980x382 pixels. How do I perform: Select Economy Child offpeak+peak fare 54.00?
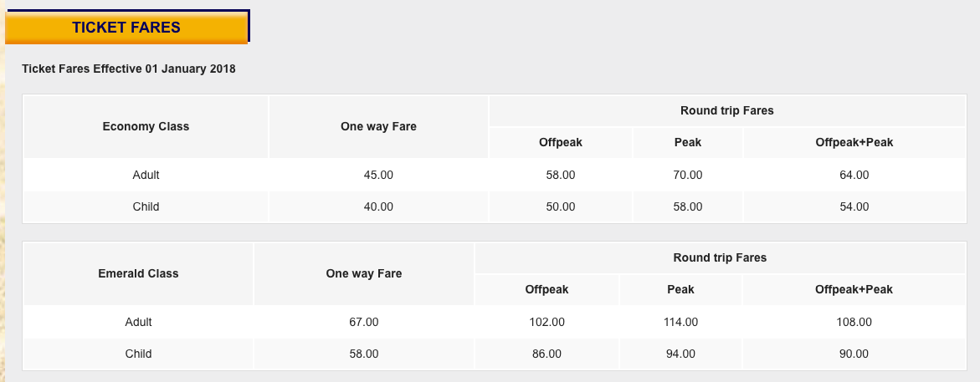pos(854,207)
